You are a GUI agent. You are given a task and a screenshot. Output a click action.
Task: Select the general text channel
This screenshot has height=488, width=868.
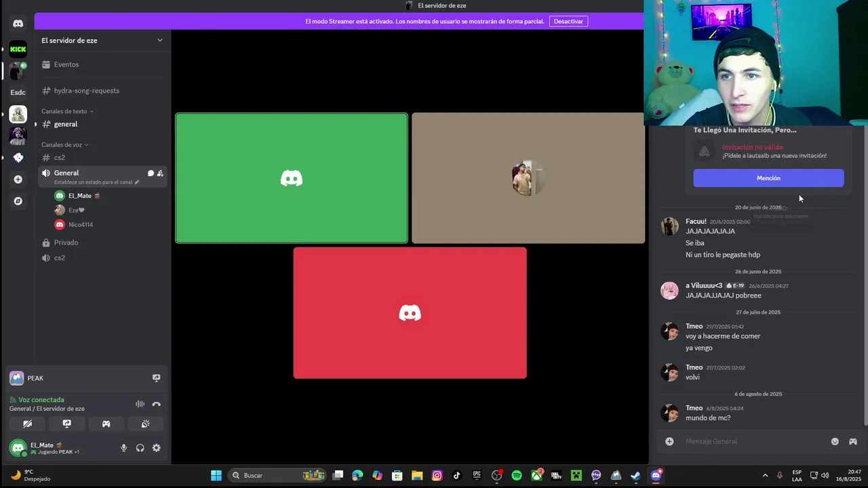[x=102, y=124]
